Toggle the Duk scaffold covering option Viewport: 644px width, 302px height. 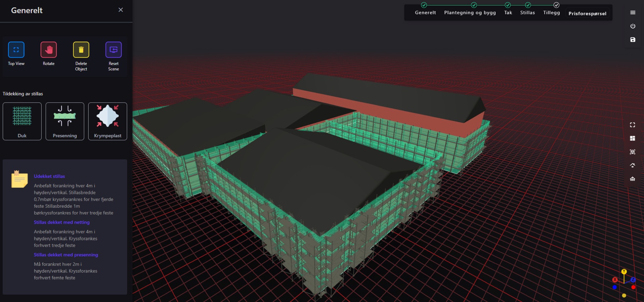22,121
